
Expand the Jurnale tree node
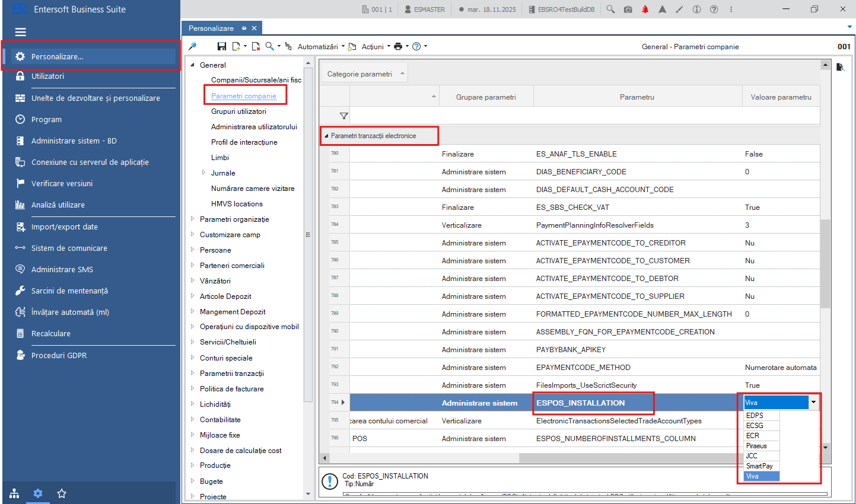(x=203, y=173)
